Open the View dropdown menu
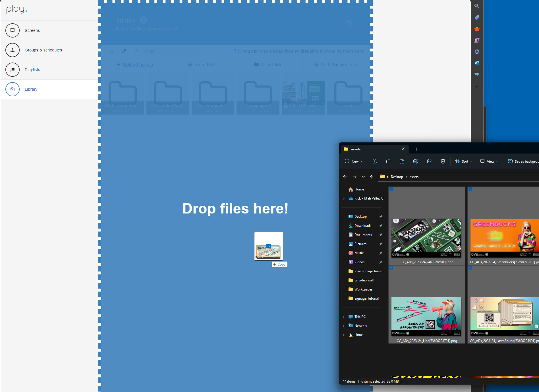This screenshot has width=539, height=392. tap(489, 161)
